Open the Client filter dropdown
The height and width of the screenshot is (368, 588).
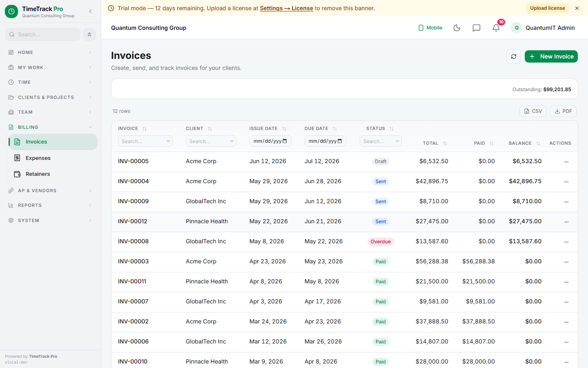click(x=211, y=141)
